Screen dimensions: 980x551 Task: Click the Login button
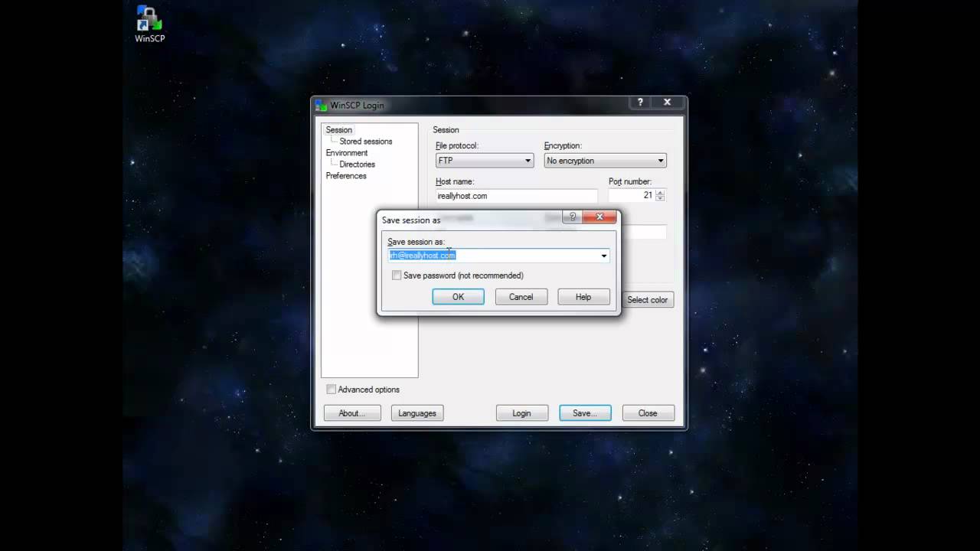coord(521,413)
